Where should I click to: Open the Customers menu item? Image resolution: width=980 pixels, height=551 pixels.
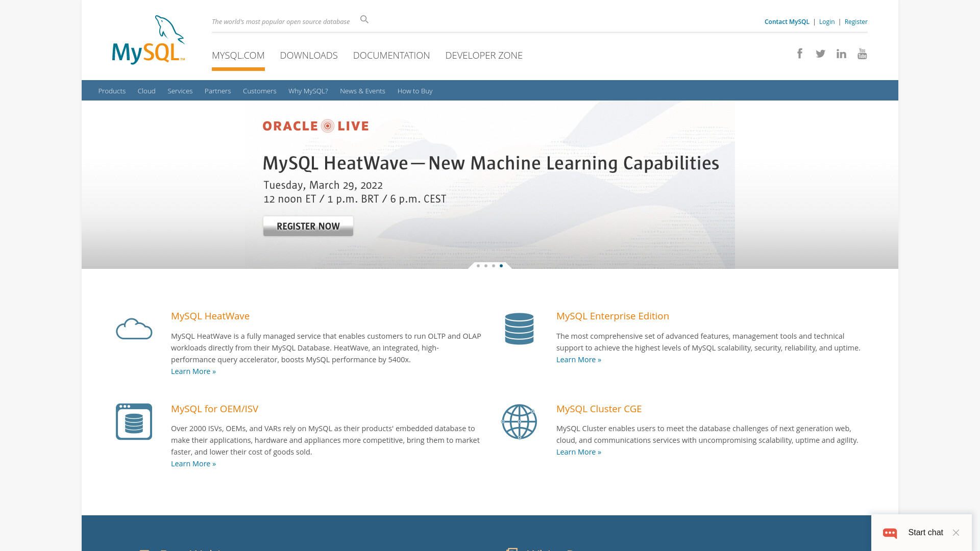[x=259, y=91]
